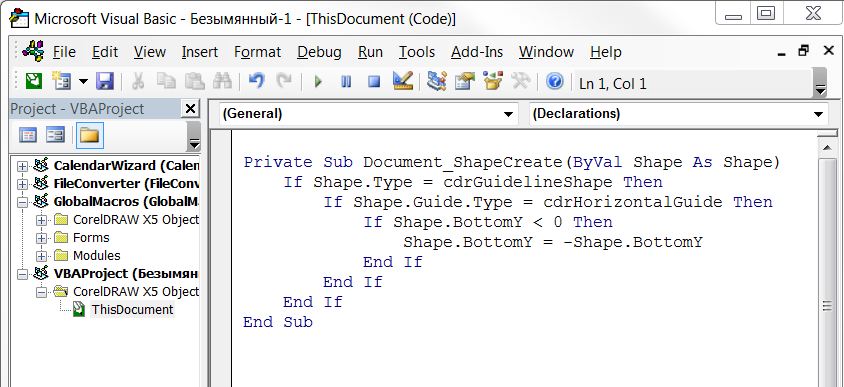The height and width of the screenshot is (387, 844).
Task: Open the (Declarations) procedure dropdown
Action: point(818,114)
